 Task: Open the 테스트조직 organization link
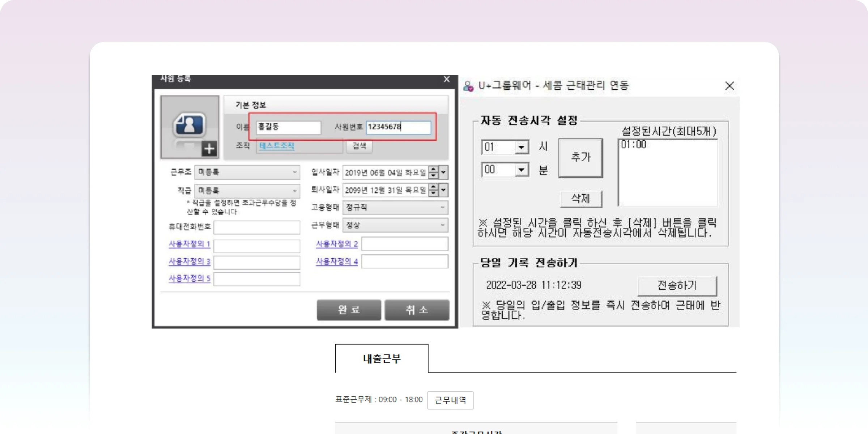click(277, 146)
